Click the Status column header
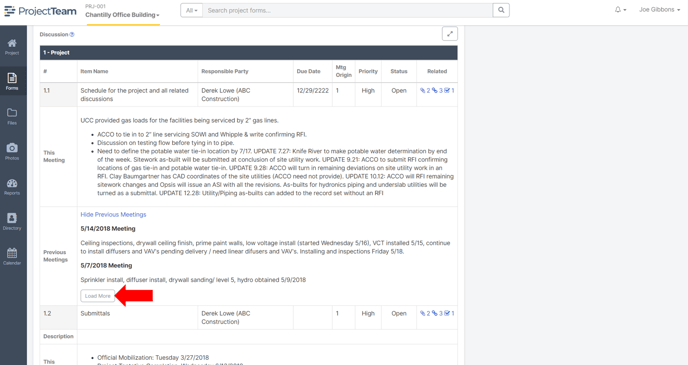The height and width of the screenshot is (365, 688). click(x=399, y=71)
